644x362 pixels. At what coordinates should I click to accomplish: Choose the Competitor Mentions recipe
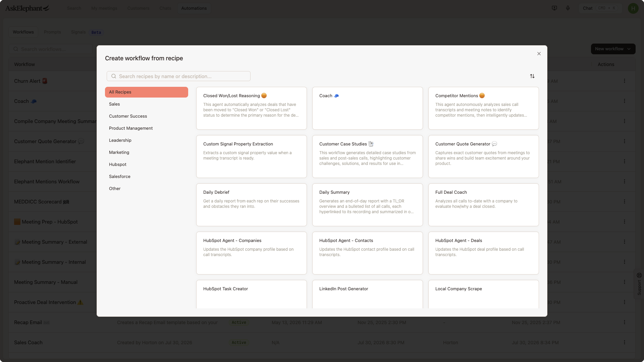click(x=484, y=108)
